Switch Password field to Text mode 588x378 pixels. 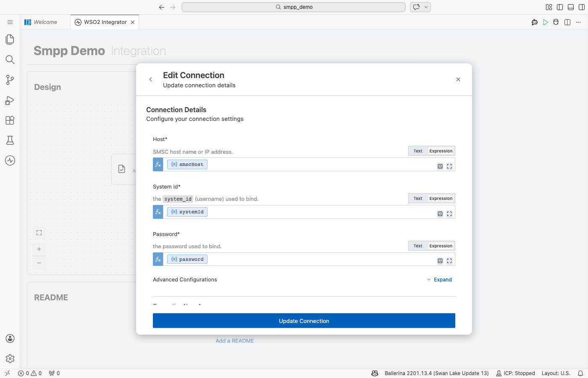click(x=418, y=246)
